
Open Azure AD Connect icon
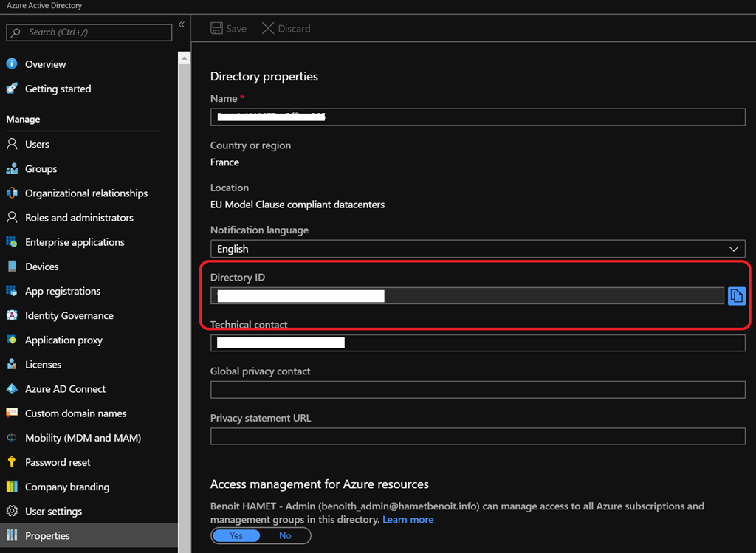(12, 389)
